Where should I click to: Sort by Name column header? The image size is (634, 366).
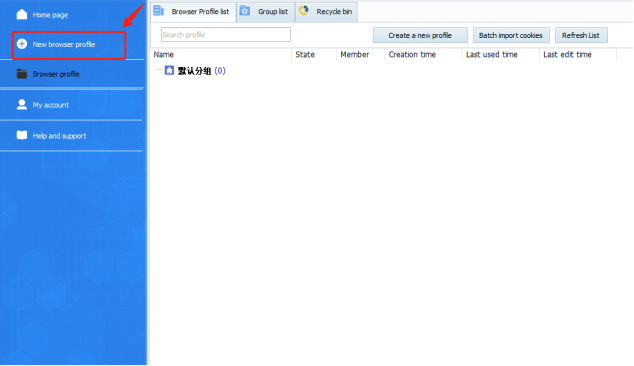tap(221, 55)
